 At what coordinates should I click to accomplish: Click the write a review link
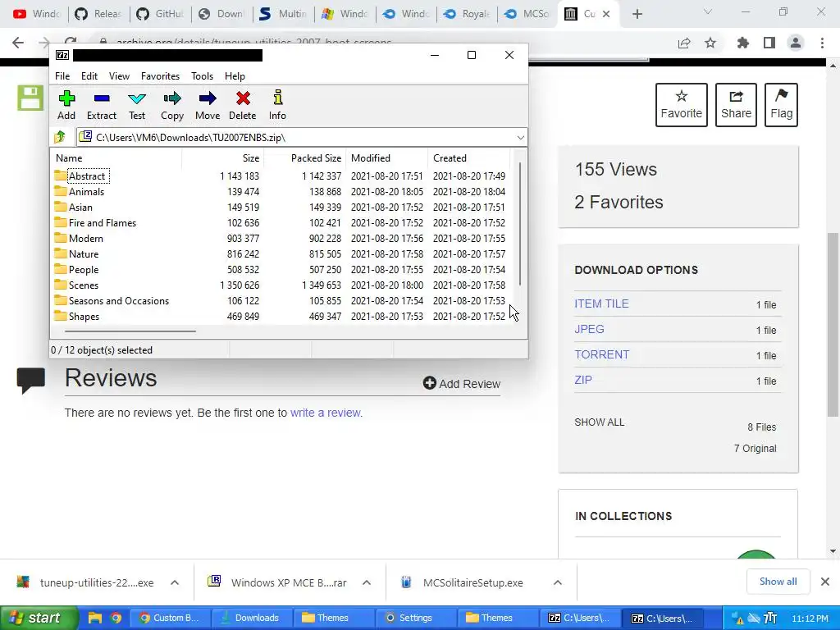[x=326, y=413]
